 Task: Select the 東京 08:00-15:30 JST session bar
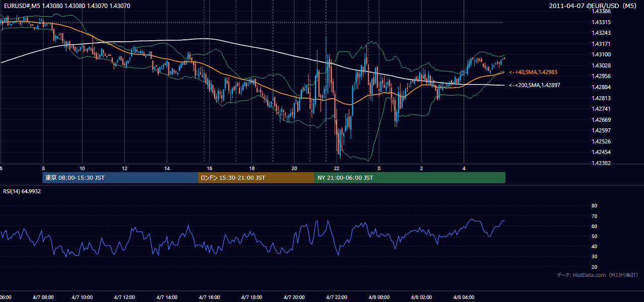(120, 178)
